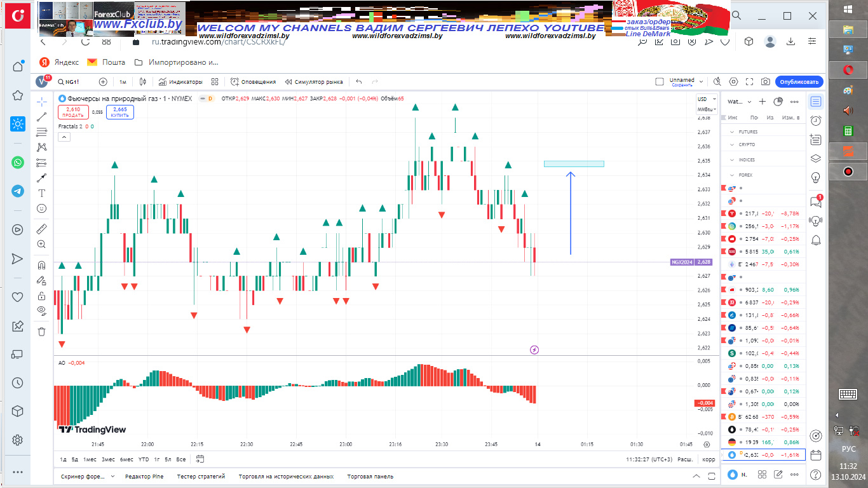Select the text annotation tool

[x=41, y=193]
